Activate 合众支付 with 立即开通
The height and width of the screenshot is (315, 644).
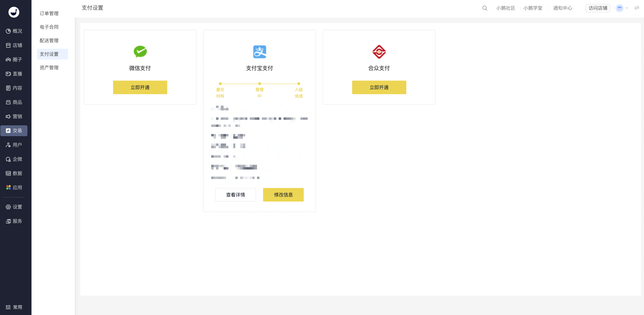click(x=379, y=87)
